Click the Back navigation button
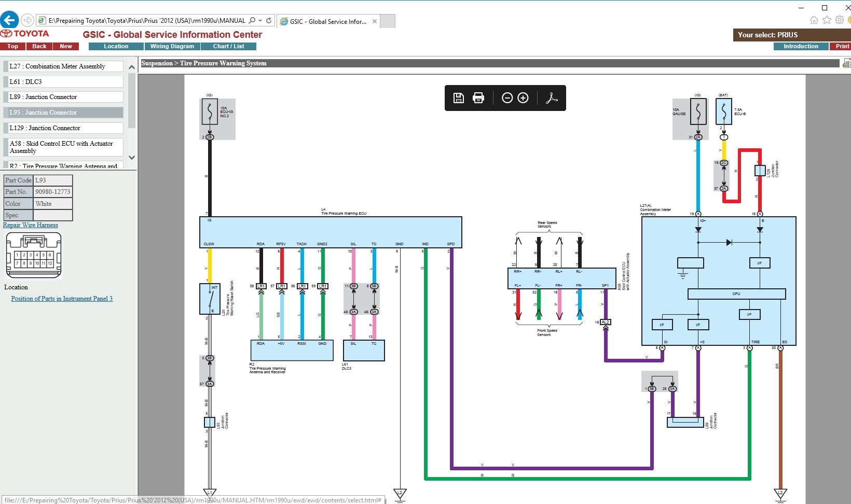This screenshot has height=504, width=851. click(39, 46)
